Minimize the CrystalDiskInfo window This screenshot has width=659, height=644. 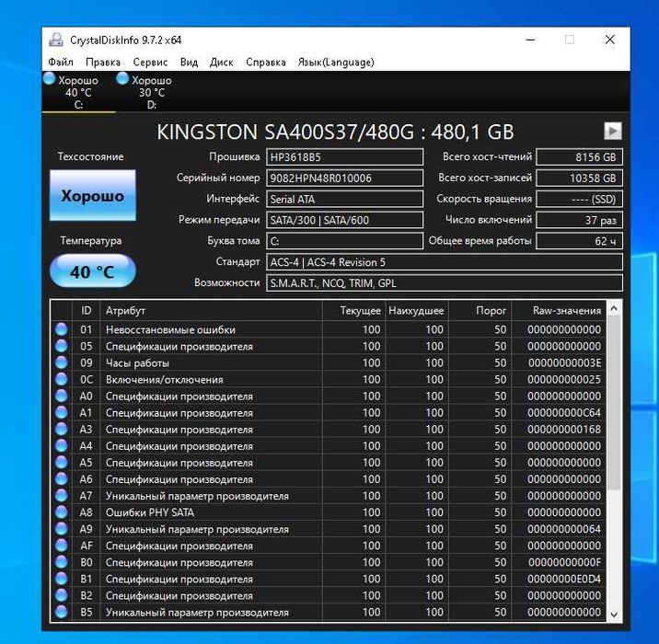[x=530, y=40]
